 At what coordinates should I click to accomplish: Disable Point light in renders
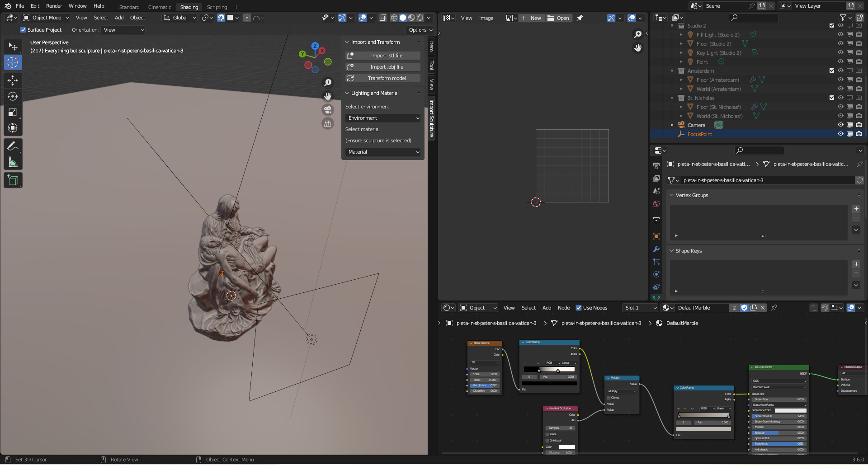[x=859, y=62]
